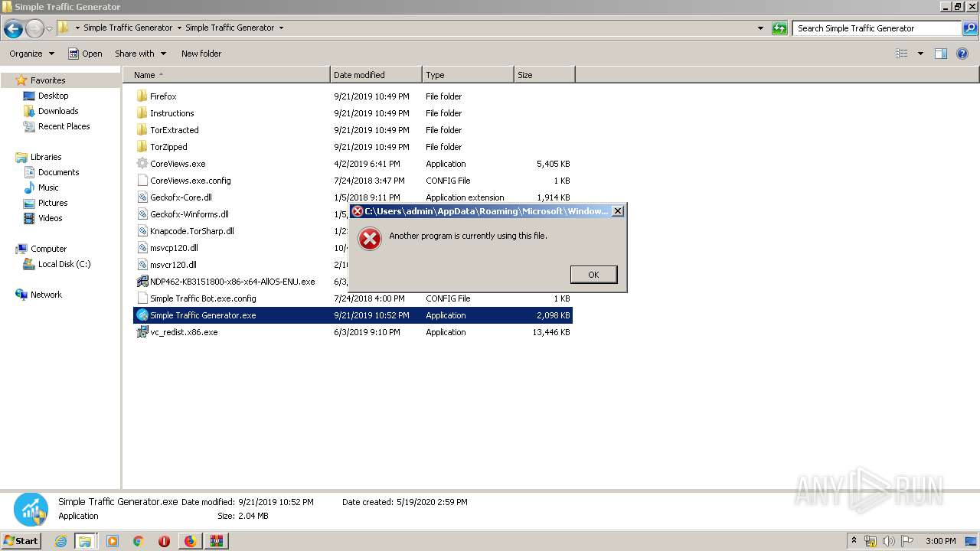Sort by the Size column header
The image size is (980, 551).
tap(544, 75)
